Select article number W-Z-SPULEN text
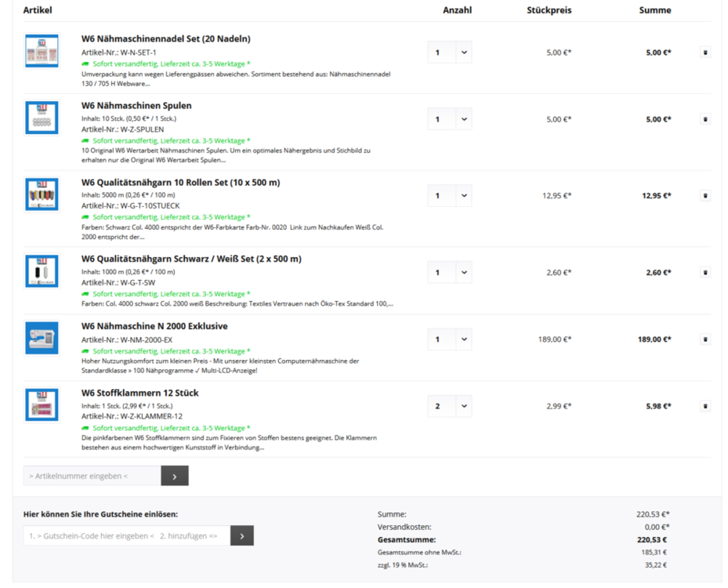Viewport: 728px width, 588px height. click(142, 129)
